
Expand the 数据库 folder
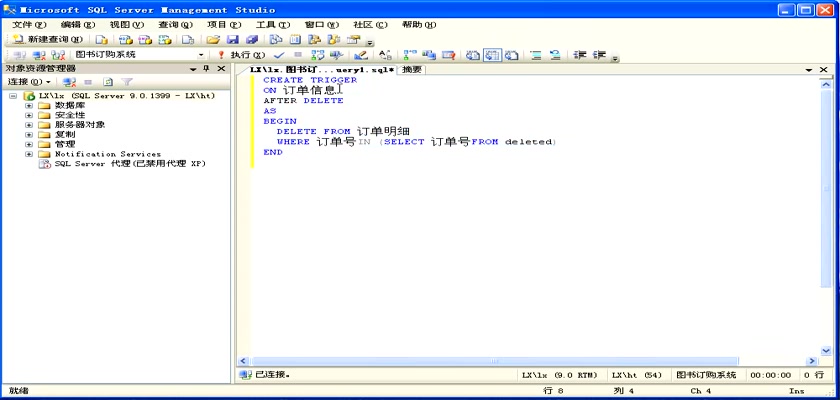[x=28, y=105]
